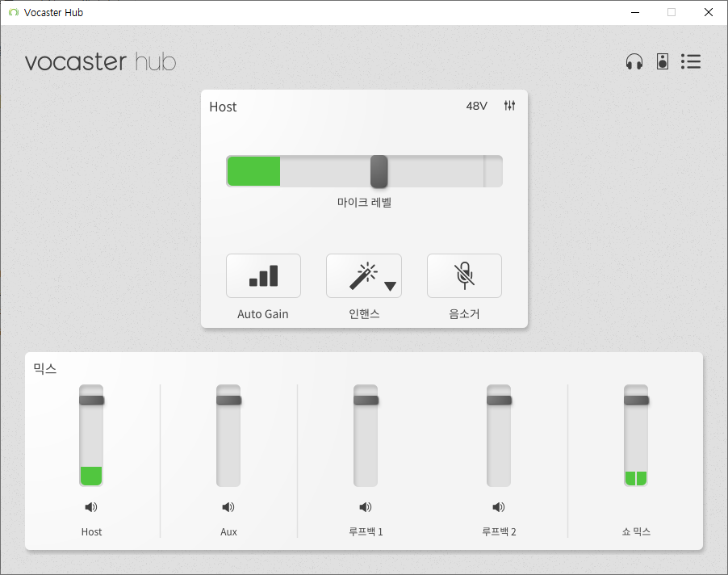Image resolution: width=728 pixels, height=575 pixels.
Task: Open Host channel mixer settings icon
Action: [x=509, y=106]
